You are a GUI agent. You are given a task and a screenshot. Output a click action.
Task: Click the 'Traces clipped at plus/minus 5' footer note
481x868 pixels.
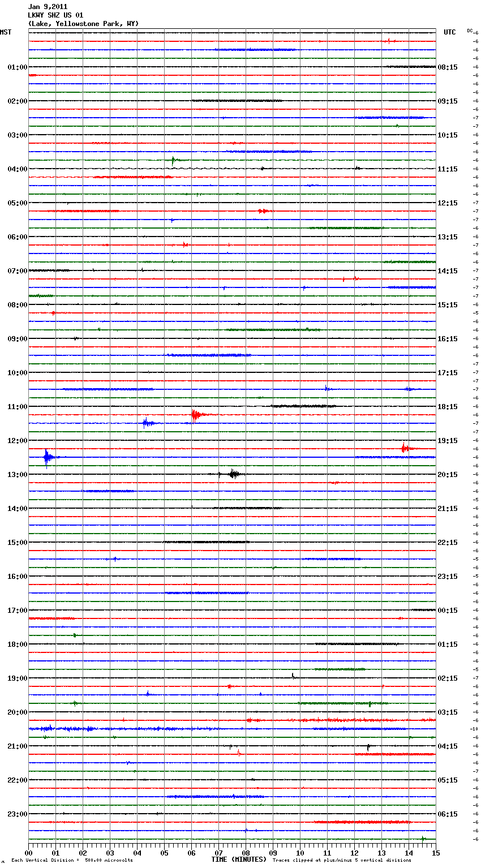[x=342, y=860]
